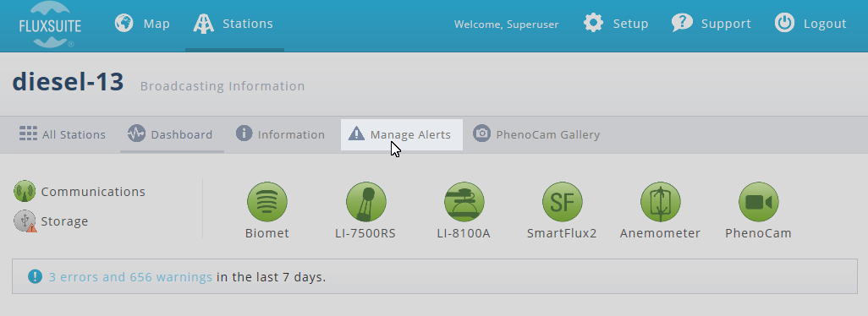Select the Communications label
The height and width of the screenshot is (316, 868).
pos(93,192)
